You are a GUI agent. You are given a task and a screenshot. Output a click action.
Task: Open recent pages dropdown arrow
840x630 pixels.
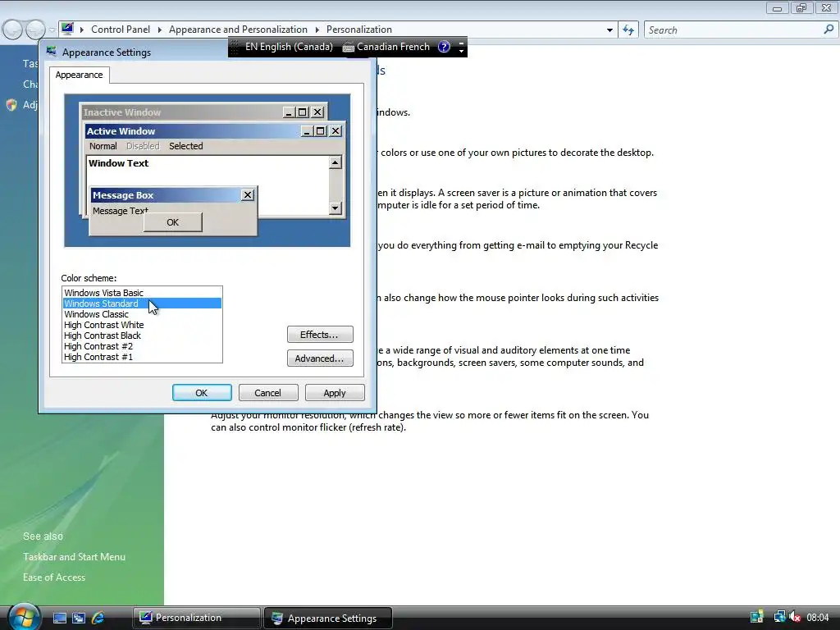coord(52,30)
